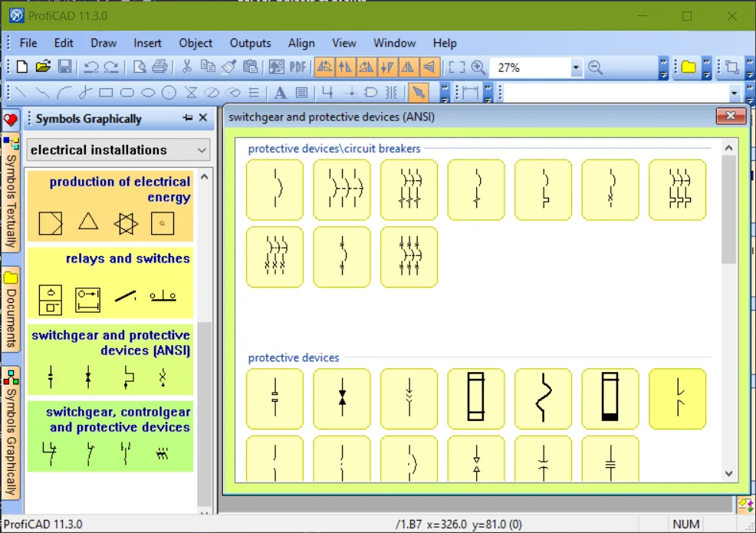This screenshot has width=756, height=533.
Task: Expand the empty combo box in second toolbar
Action: click(x=734, y=94)
